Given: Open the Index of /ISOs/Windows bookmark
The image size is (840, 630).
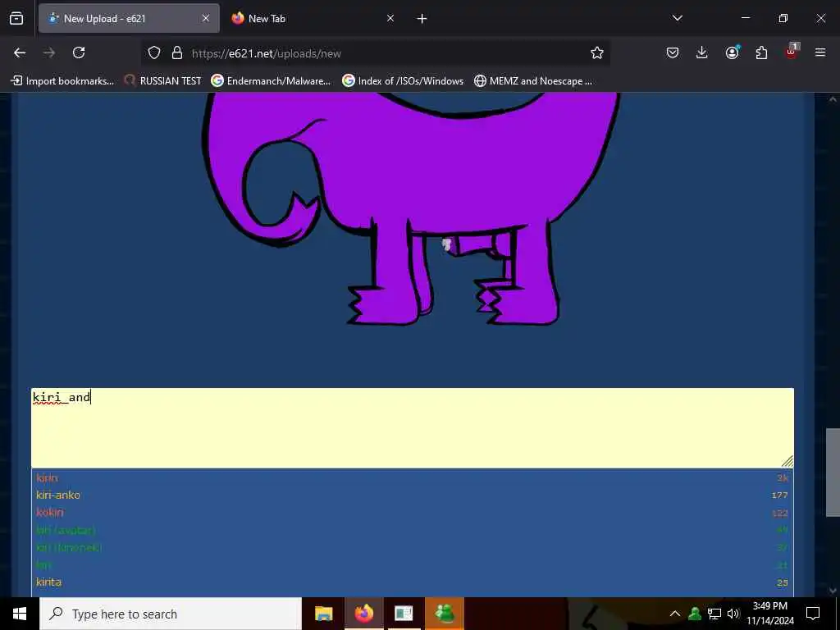Looking at the screenshot, I should (x=403, y=81).
